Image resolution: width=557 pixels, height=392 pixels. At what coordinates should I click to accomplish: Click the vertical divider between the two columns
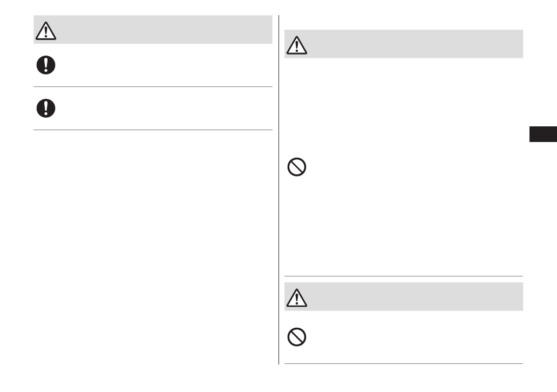(x=279, y=189)
